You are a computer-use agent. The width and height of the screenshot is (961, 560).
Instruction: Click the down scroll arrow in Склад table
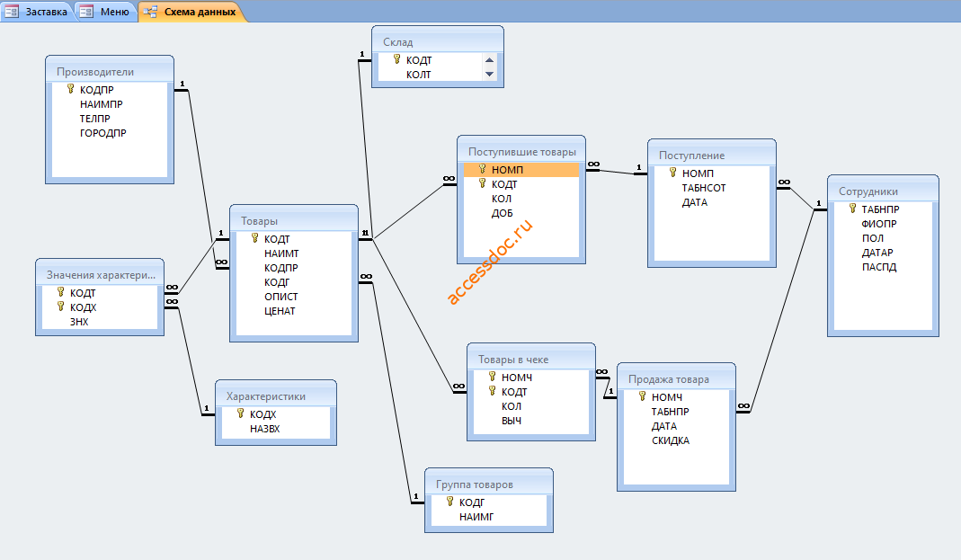pos(489,74)
